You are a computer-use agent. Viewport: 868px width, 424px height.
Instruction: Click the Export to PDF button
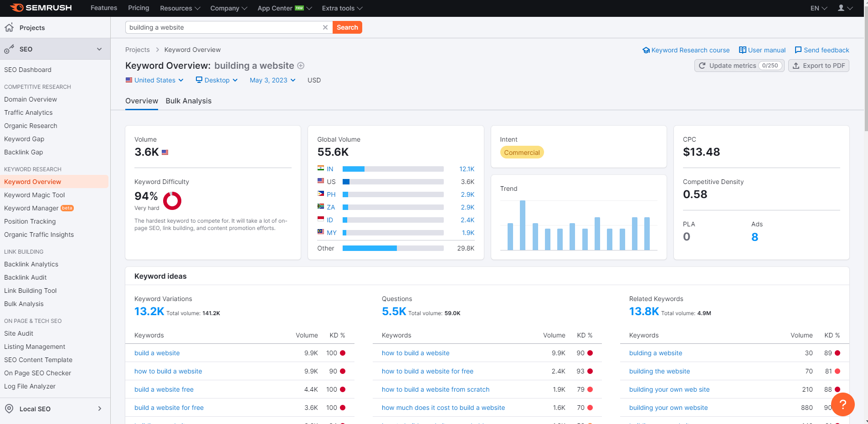click(819, 66)
